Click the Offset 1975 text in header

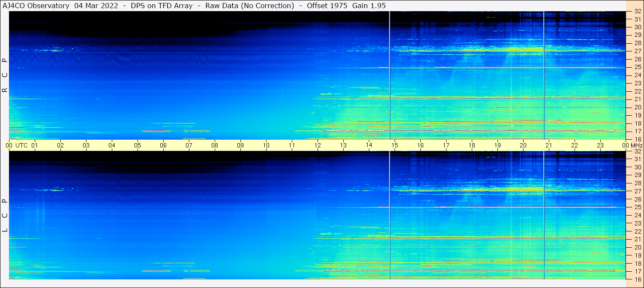(327, 6)
